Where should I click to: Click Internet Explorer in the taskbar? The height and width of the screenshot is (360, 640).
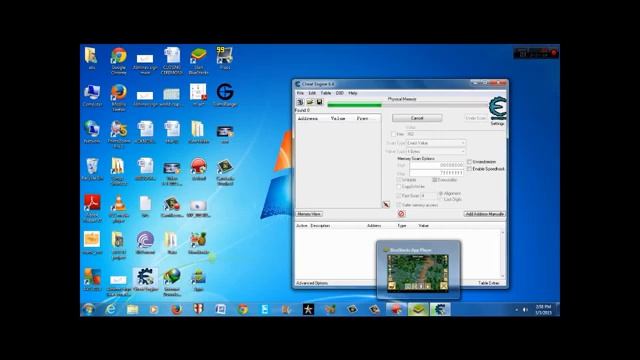(111, 309)
